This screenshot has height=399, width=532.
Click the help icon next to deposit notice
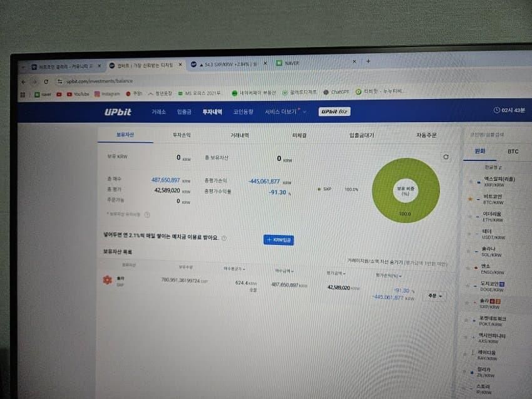(224, 238)
